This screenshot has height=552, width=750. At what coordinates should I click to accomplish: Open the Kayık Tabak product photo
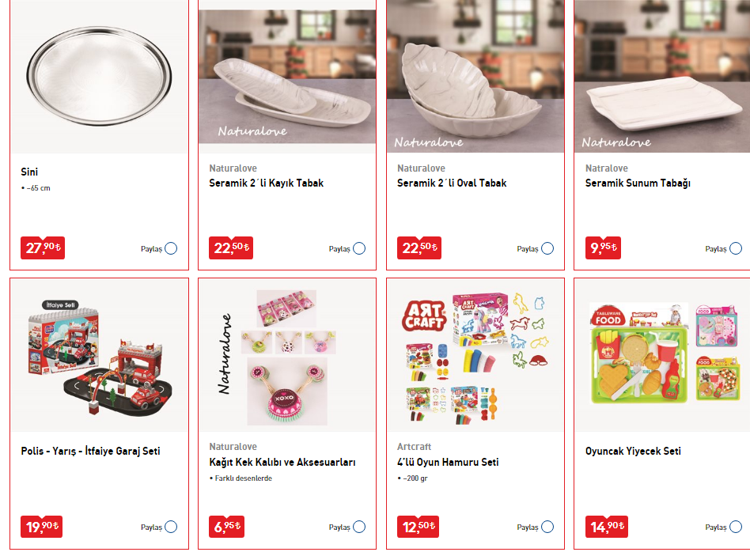pyautogui.click(x=287, y=77)
